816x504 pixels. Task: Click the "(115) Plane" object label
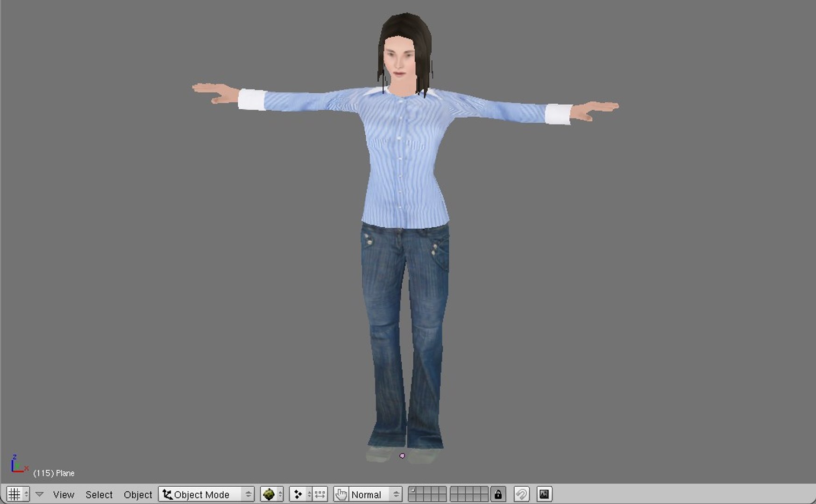[x=54, y=473]
